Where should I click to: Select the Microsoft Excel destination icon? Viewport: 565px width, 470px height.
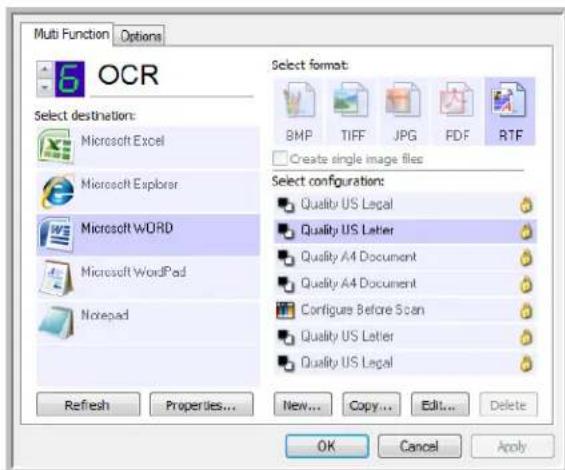55,146
